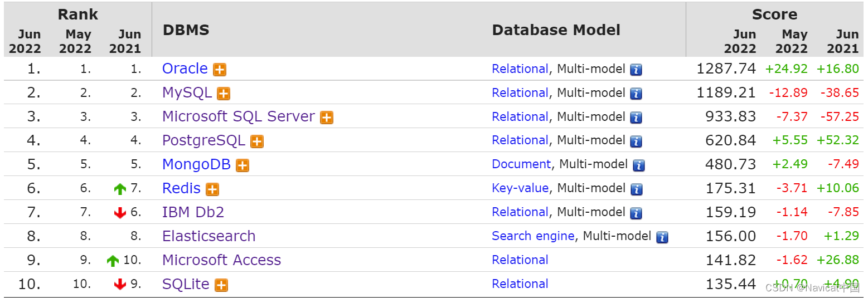Viewport: 868px width, 298px height.
Task: Select the score value 480.73
Action: (x=731, y=164)
